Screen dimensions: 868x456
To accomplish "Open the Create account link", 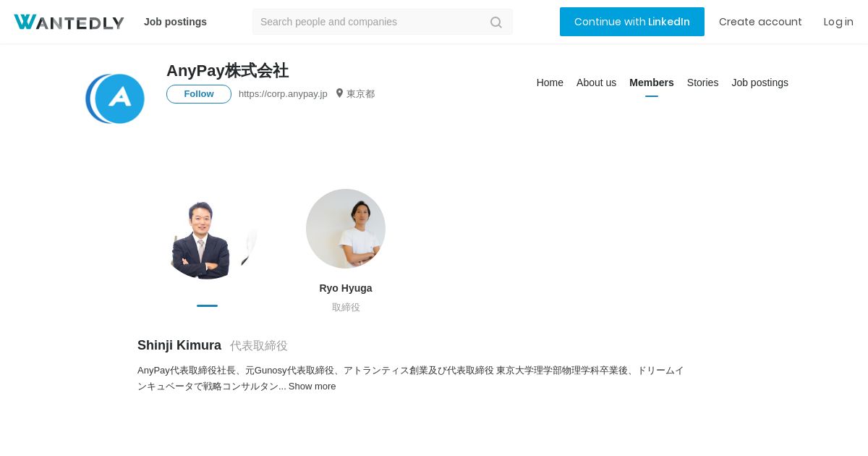I will click(760, 22).
